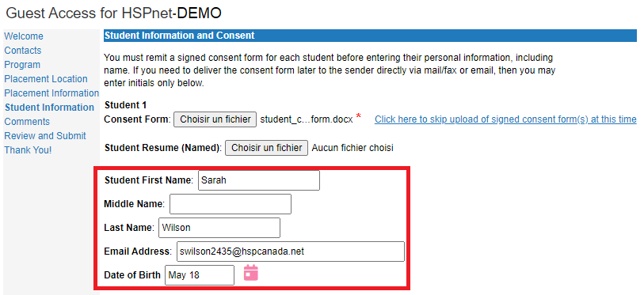Open the Date of Birth calendar icon
Screen dimensions: 644x295
(x=251, y=272)
